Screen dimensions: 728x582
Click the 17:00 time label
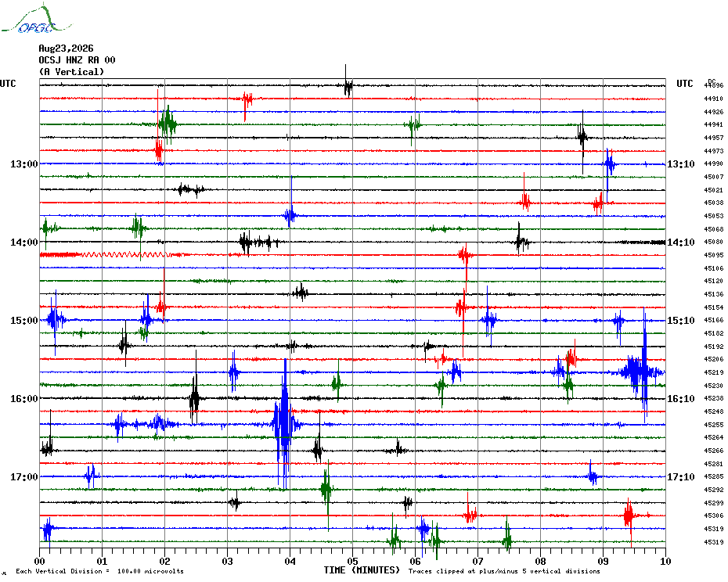24,477
